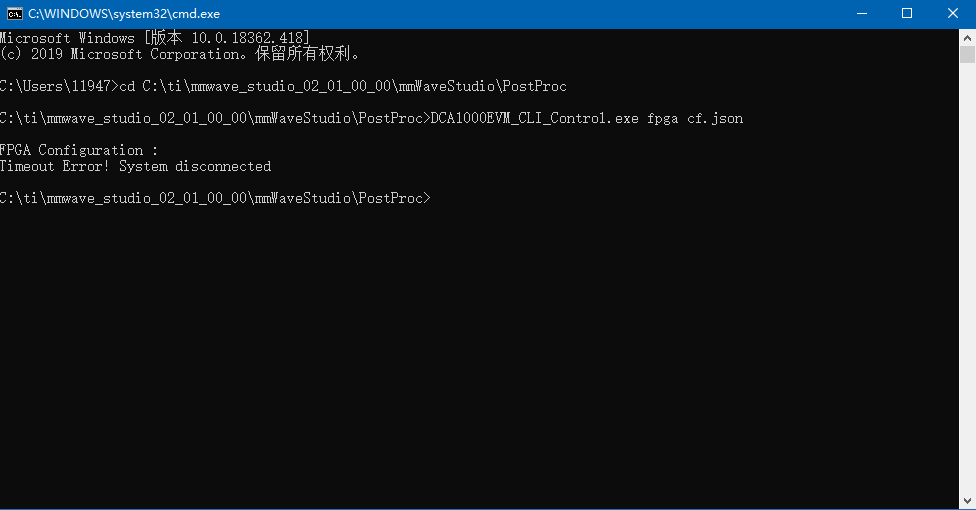Click the last empty PostProc> prompt line
976x510 pixels.
tap(215, 198)
